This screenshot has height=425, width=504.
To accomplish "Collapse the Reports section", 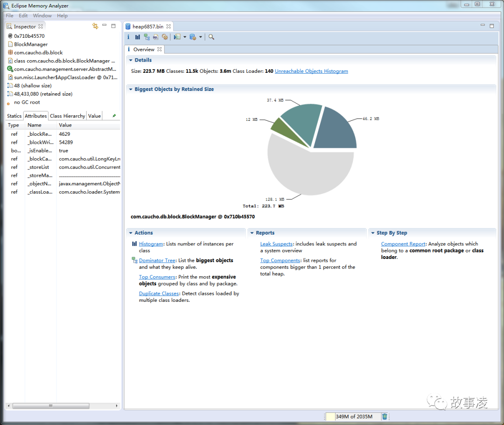I will coord(252,233).
